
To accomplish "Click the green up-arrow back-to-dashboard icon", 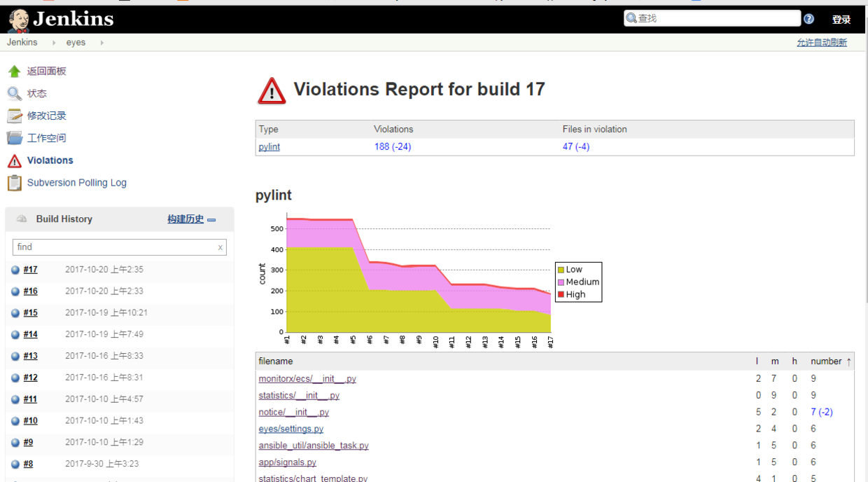I will pyautogui.click(x=15, y=71).
